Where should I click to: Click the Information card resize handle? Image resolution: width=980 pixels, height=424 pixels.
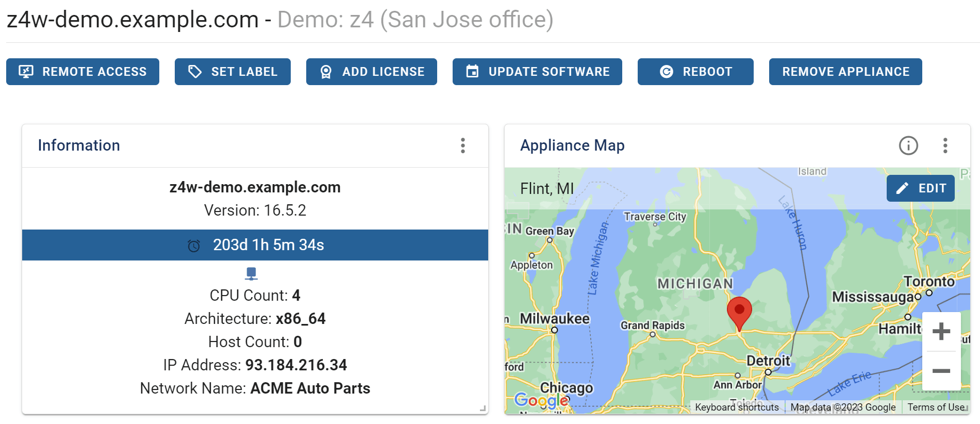[483, 409]
